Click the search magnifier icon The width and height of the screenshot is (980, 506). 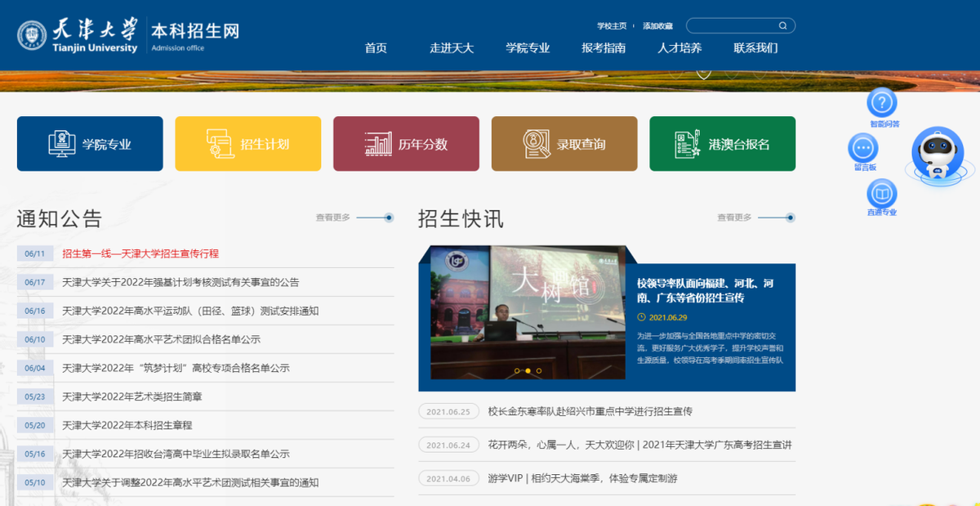pos(782,26)
